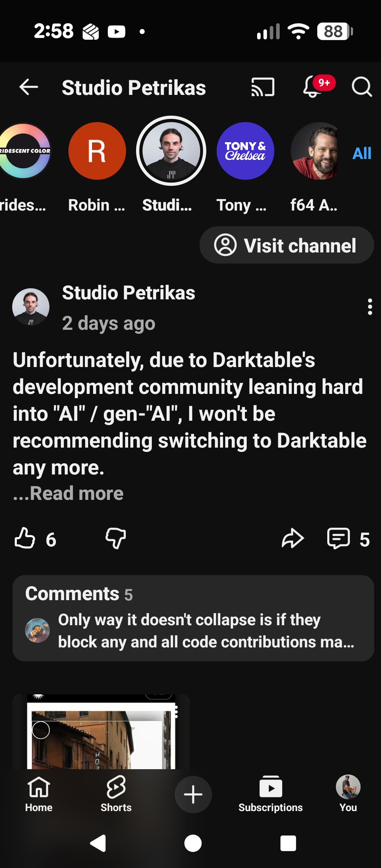Expand the Comments preview section
This screenshot has height=868, width=381.
(193, 618)
